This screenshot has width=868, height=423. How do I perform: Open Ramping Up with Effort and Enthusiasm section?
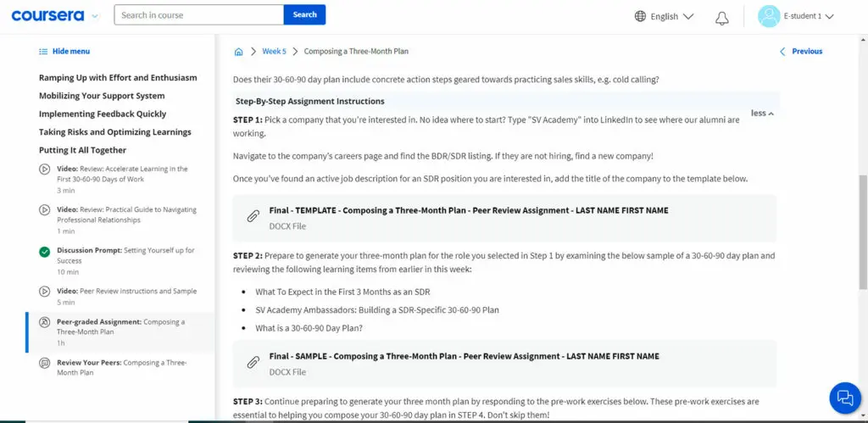click(x=118, y=77)
